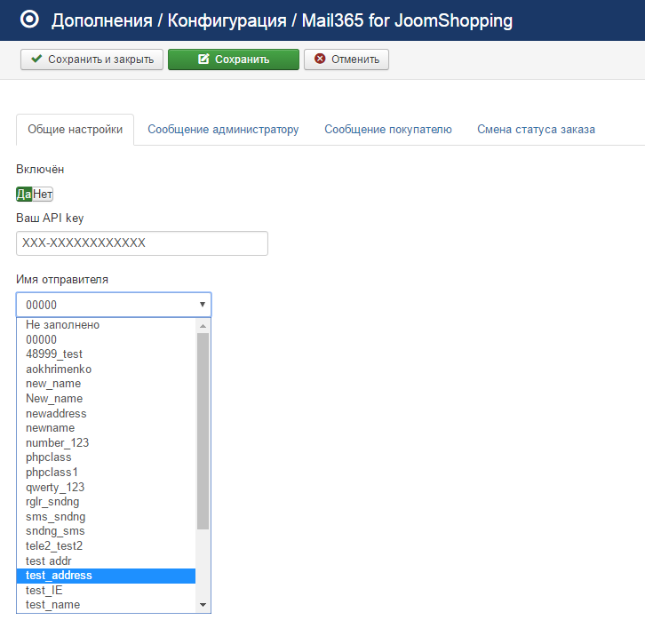Switch to the Сообщение администратору tab

[x=223, y=129]
